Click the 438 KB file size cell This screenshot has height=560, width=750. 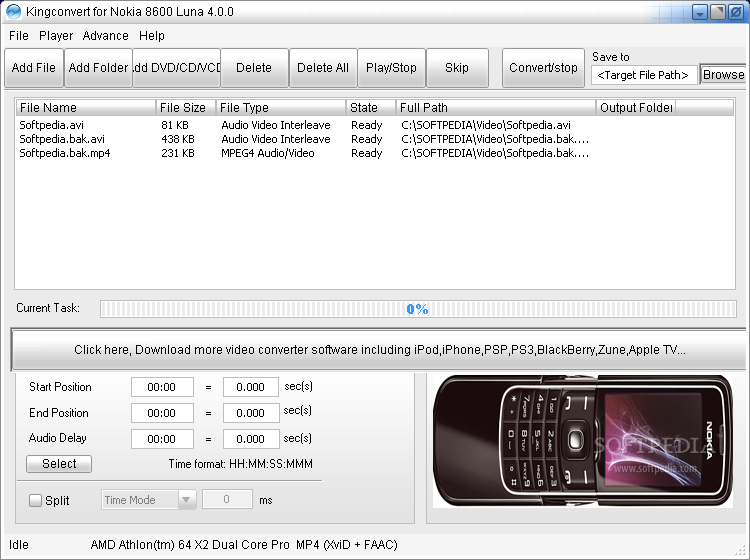coord(178,139)
